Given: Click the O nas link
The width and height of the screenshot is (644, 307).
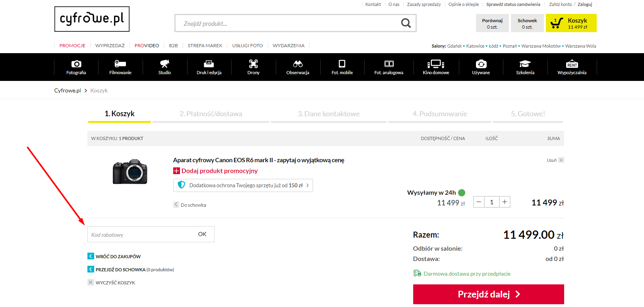Looking at the screenshot, I should [x=394, y=4].
